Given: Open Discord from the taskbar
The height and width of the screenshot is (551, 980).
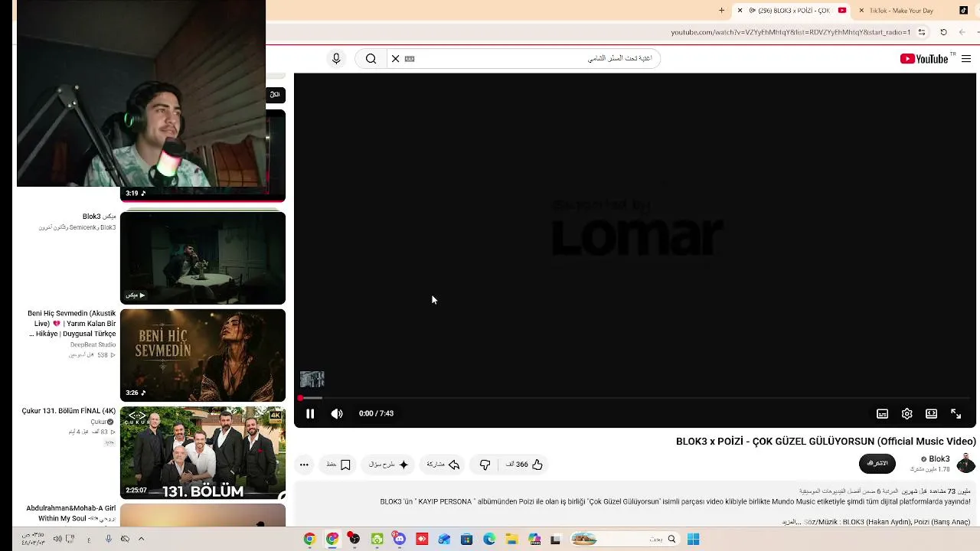Looking at the screenshot, I should [x=399, y=540].
